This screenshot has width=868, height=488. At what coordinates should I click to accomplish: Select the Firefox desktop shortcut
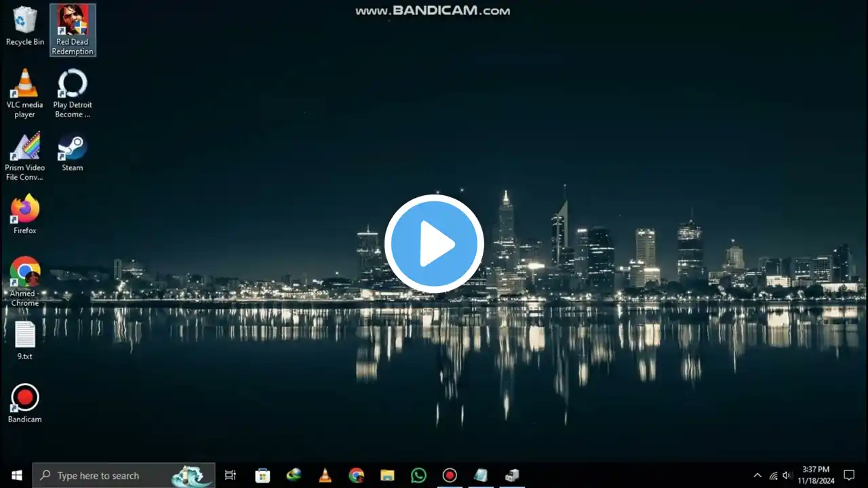coord(25,215)
